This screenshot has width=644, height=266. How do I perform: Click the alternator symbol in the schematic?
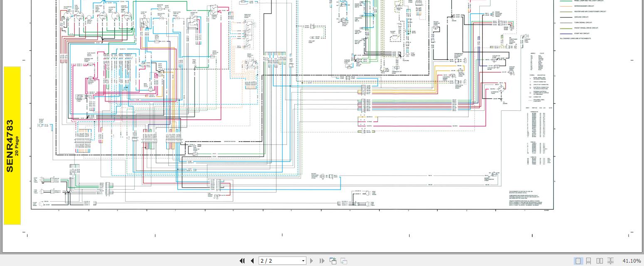(x=501, y=89)
